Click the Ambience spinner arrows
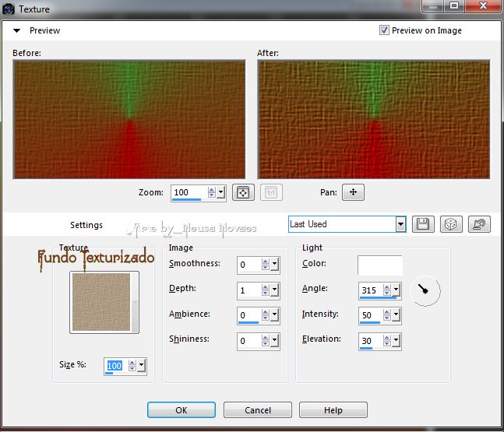Image resolution: width=504 pixels, height=432 pixels. coord(265,315)
